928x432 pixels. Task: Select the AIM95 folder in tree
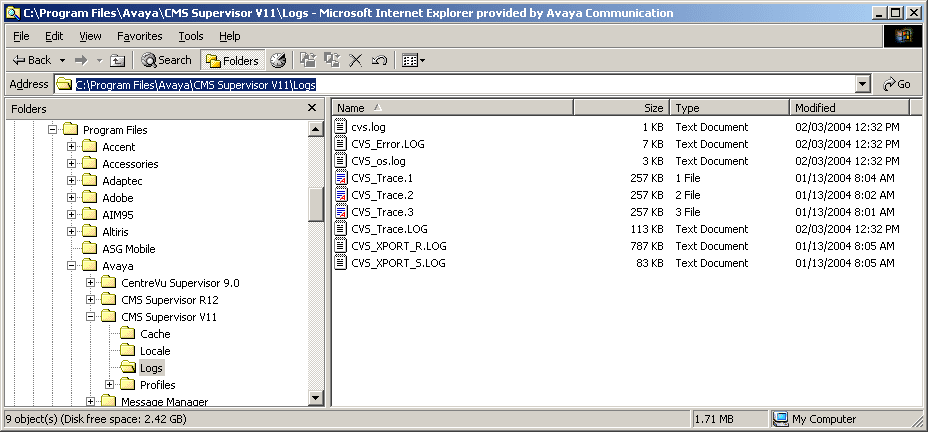click(118, 215)
